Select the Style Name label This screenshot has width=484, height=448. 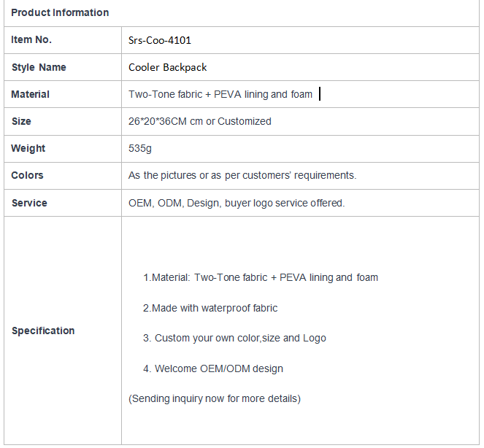pos(39,67)
